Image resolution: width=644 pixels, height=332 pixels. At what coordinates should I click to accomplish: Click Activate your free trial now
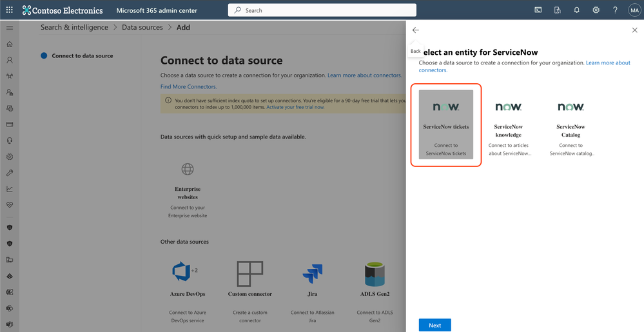pos(295,107)
